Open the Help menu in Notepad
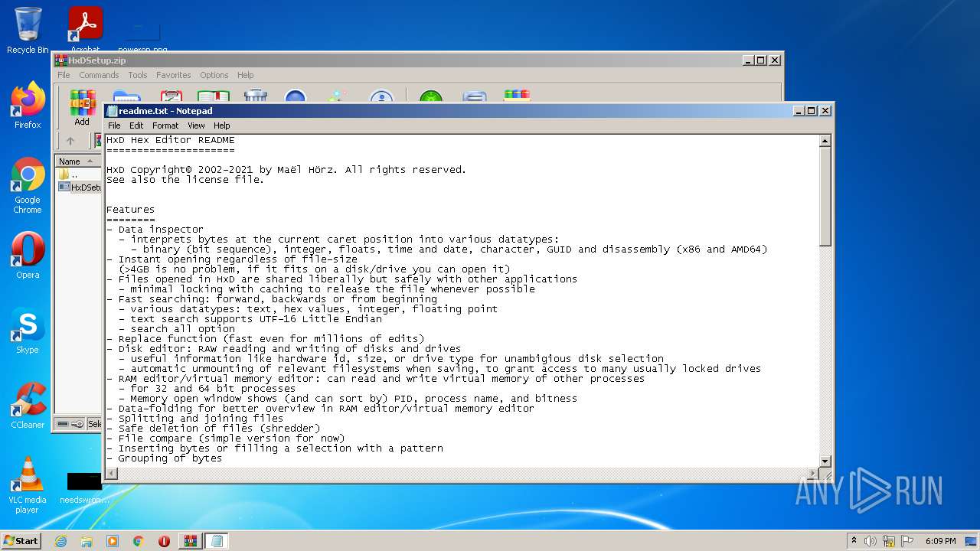The height and width of the screenshot is (551, 980). [221, 126]
